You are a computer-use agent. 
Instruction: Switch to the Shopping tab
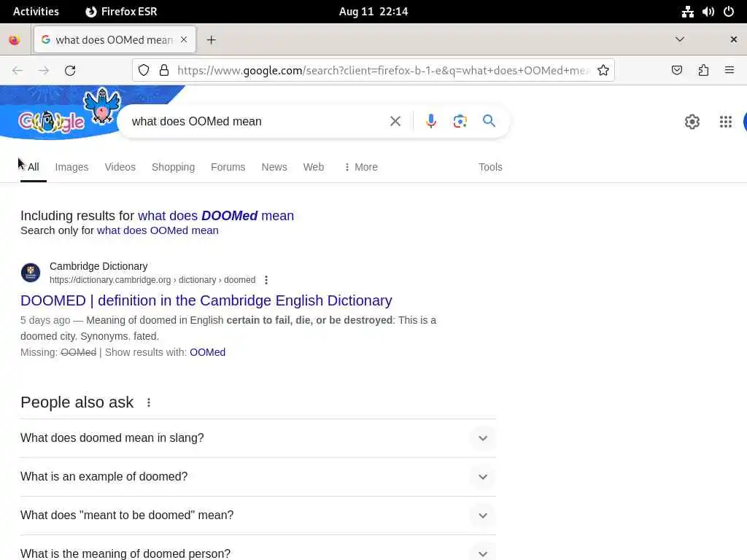coord(173,167)
